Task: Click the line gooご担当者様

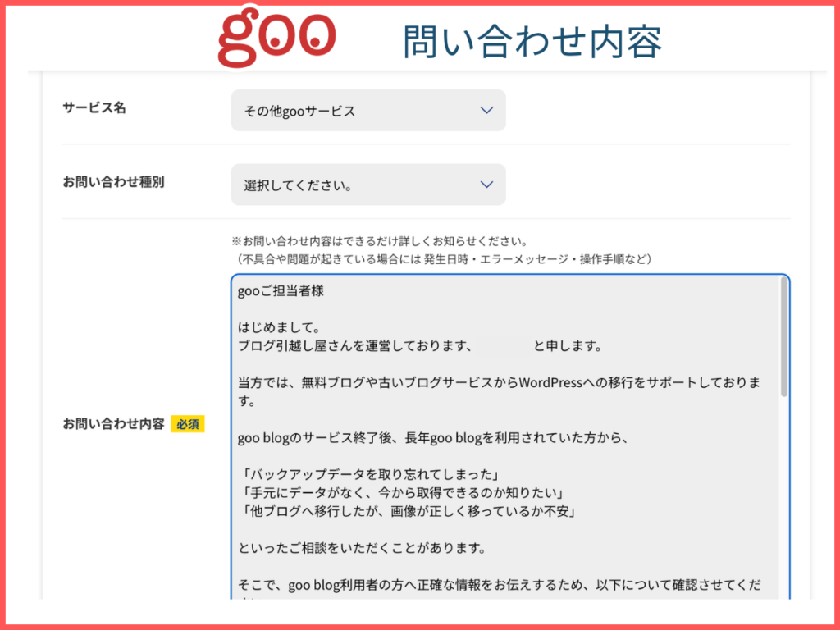Action: point(281,291)
